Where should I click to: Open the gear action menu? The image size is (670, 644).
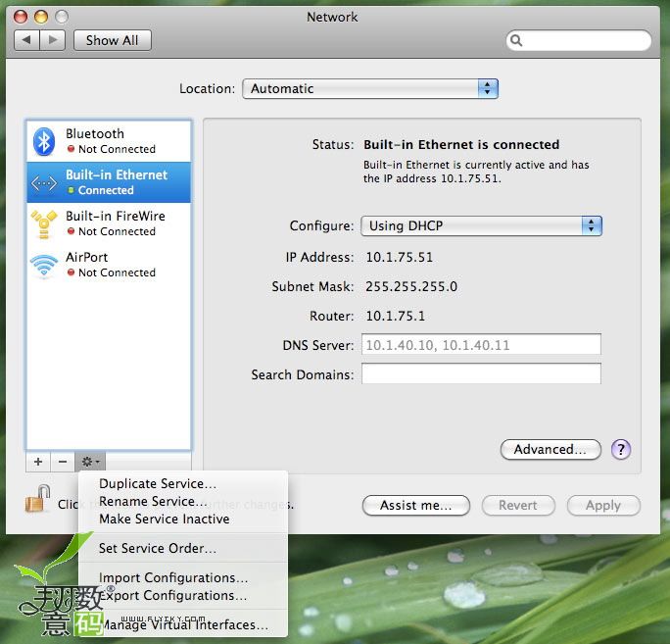tap(90, 462)
